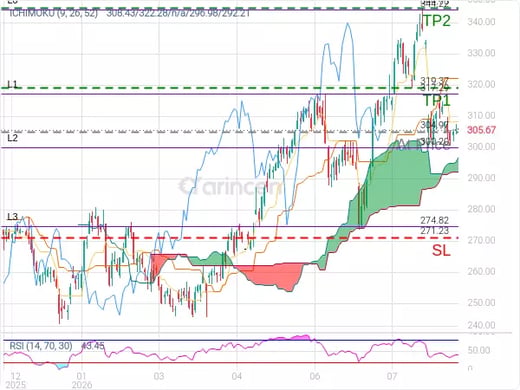
Task: Click the 07 month axis label
Action: 392,376
